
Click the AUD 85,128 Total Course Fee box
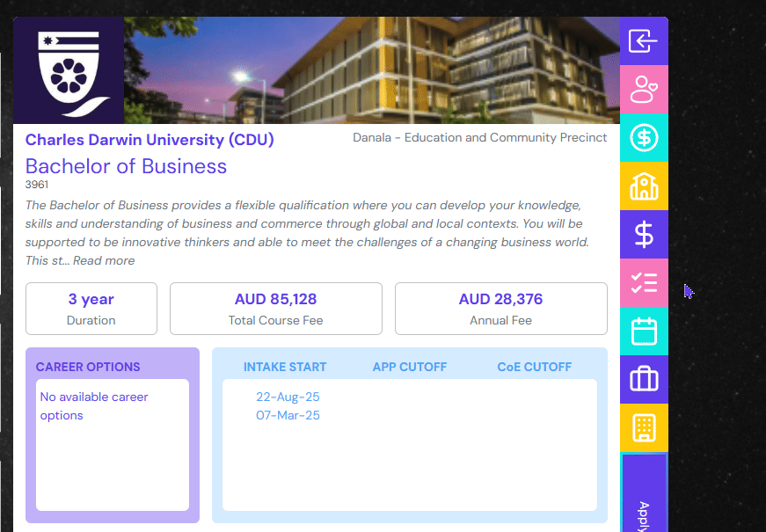tap(275, 309)
